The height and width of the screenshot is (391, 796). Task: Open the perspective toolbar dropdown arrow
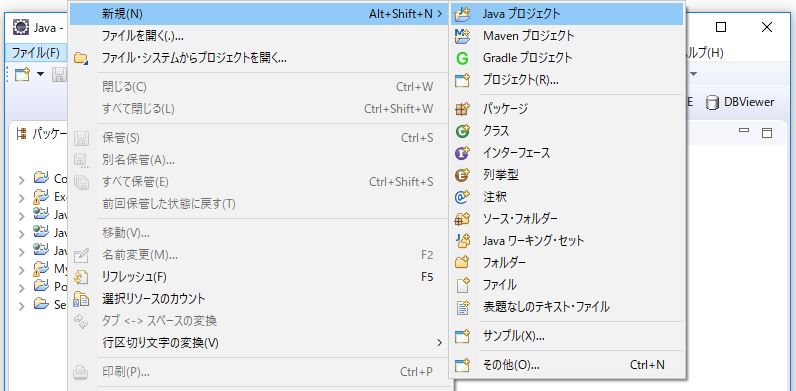[693, 74]
